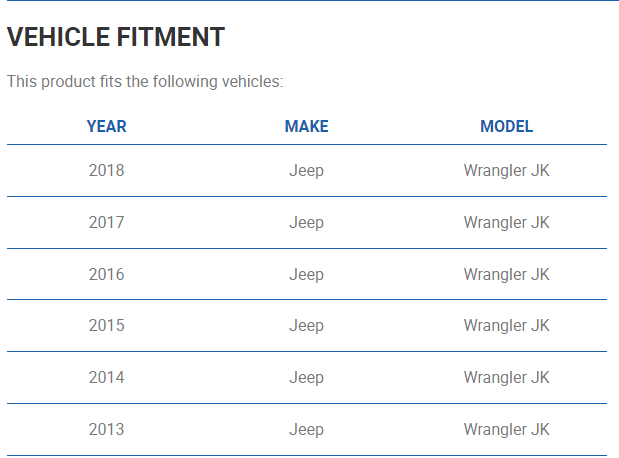Image resolution: width=619 pixels, height=458 pixels.
Task: Click the 2016 year cell
Action: [x=107, y=275]
